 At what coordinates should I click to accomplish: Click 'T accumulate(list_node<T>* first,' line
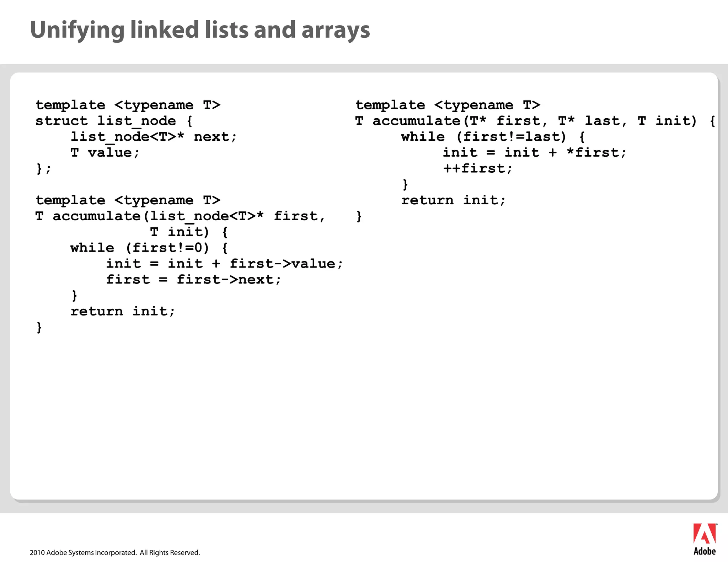pos(180,216)
